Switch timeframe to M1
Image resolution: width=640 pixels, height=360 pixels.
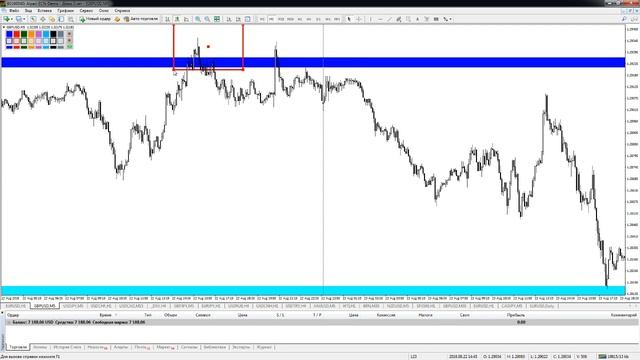coord(262,19)
